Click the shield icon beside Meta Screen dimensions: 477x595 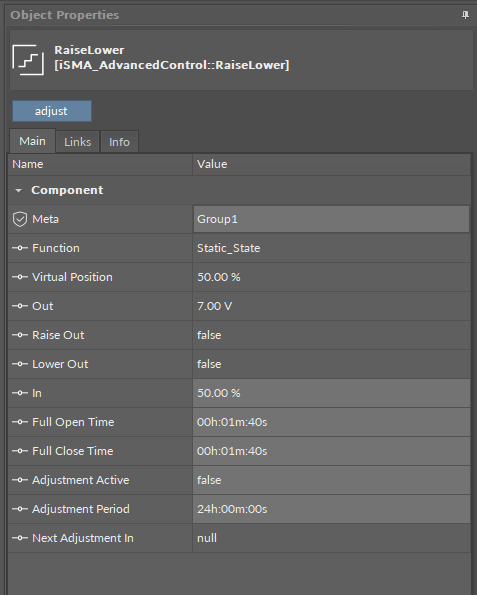pyautogui.click(x=20, y=219)
